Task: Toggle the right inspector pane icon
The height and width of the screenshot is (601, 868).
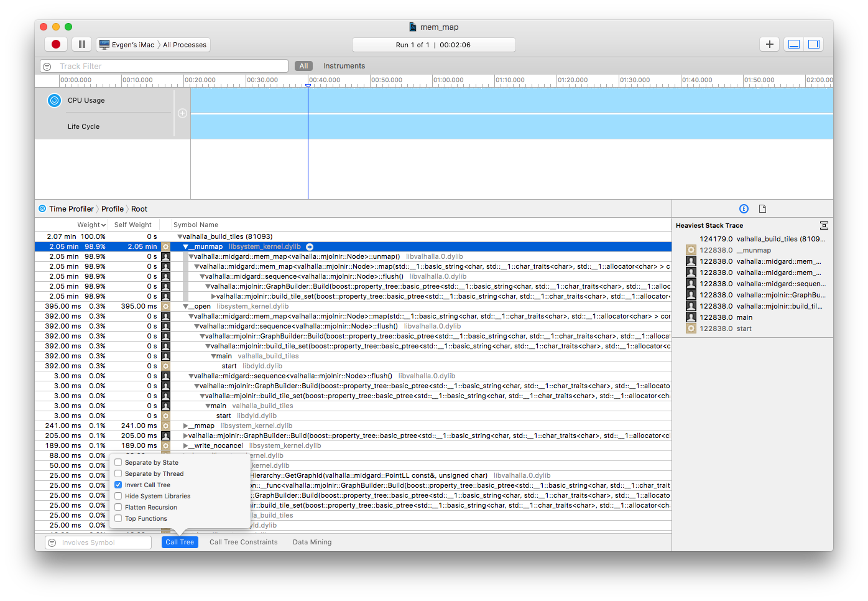Action: click(x=814, y=44)
